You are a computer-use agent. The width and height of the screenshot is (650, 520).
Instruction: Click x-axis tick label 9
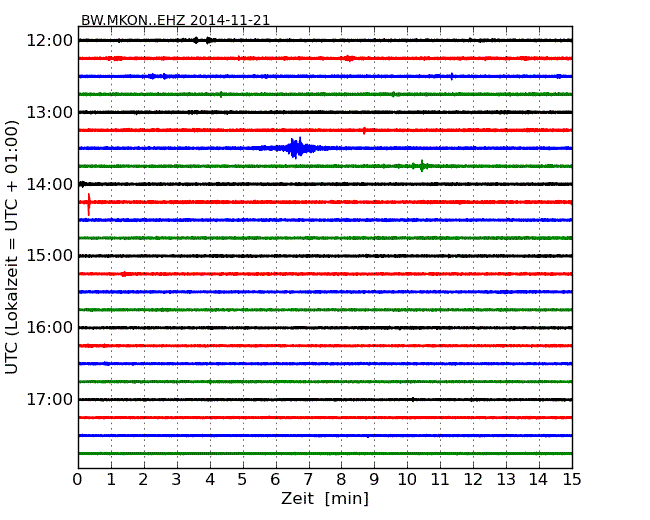(x=374, y=479)
